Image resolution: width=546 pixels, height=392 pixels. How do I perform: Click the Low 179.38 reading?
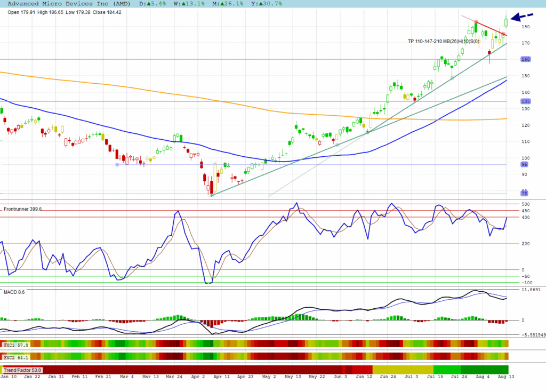click(x=78, y=12)
